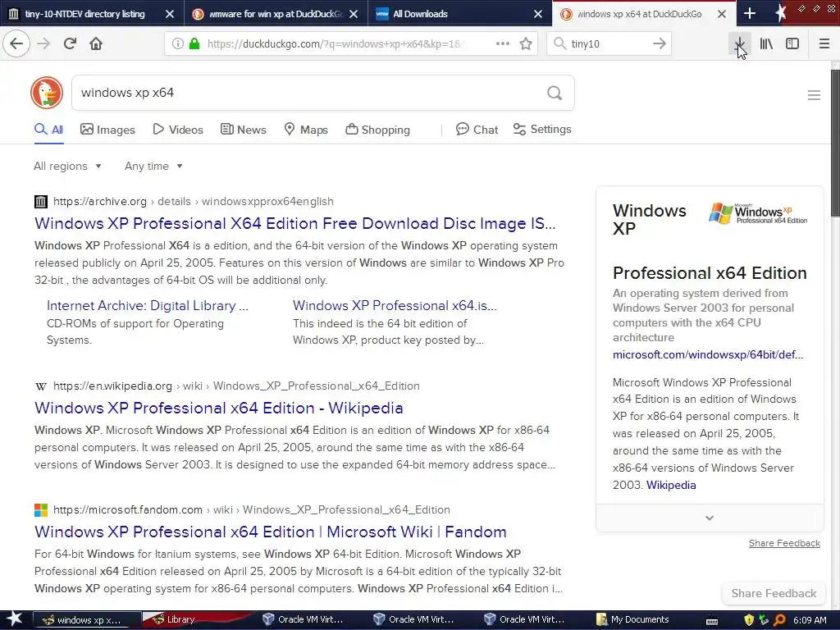Viewport: 840px width, 630px height.
Task: Click the floating Share Feedback button
Action: 774,593
